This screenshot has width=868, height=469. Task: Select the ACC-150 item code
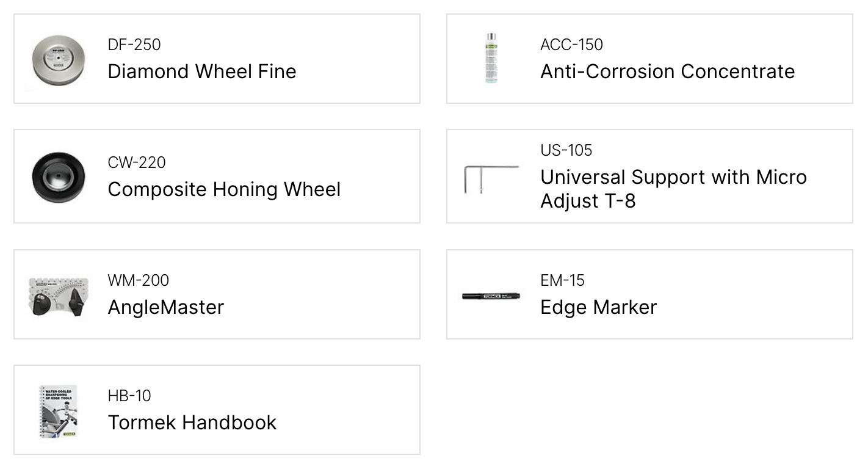[571, 45]
